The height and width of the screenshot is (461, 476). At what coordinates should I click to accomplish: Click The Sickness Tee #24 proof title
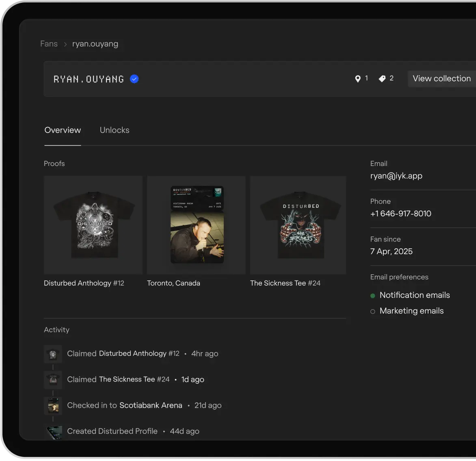click(x=286, y=283)
